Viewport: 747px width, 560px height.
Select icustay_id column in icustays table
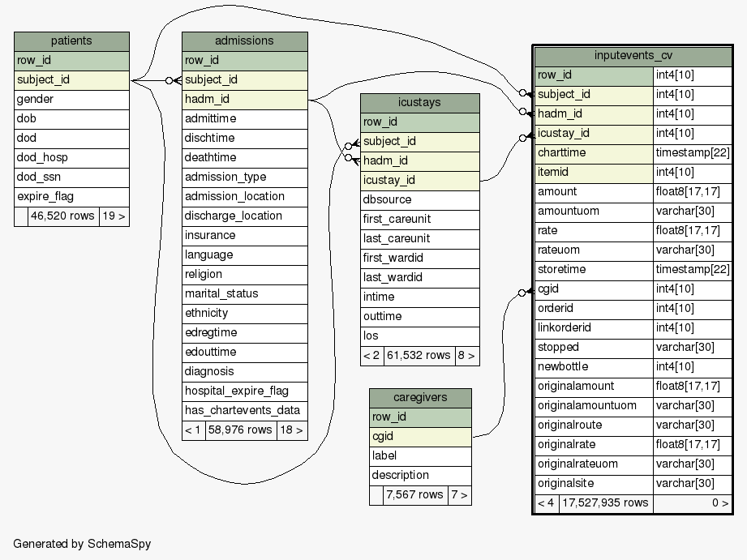coord(419,181)
